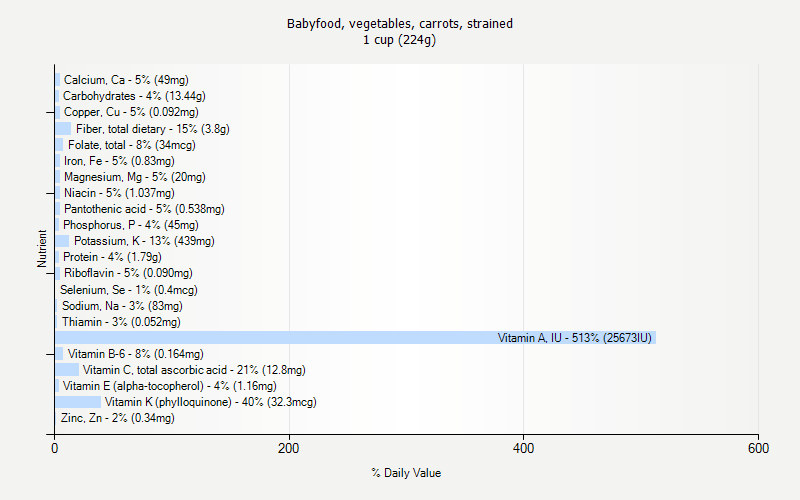The width and height of the screenshot is (800, 500).
Task: Click the Iron, Fe - 5% (0.83mg) label
Action: (119, 161)
